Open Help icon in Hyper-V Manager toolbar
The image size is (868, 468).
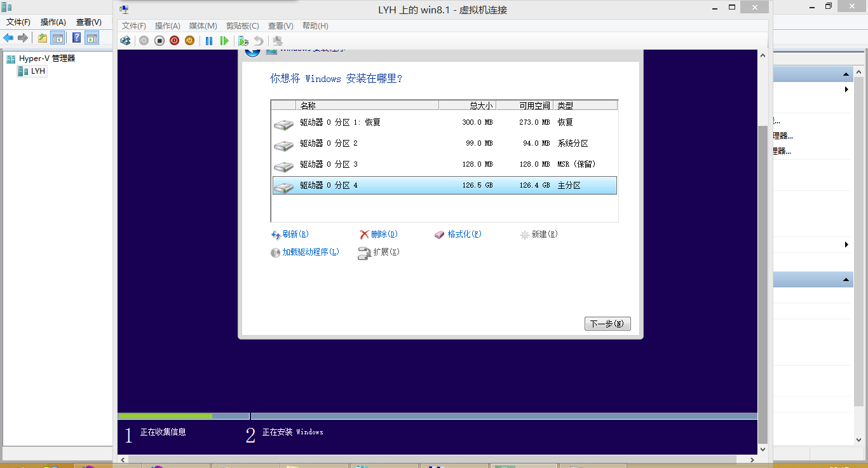pos(77,38)
